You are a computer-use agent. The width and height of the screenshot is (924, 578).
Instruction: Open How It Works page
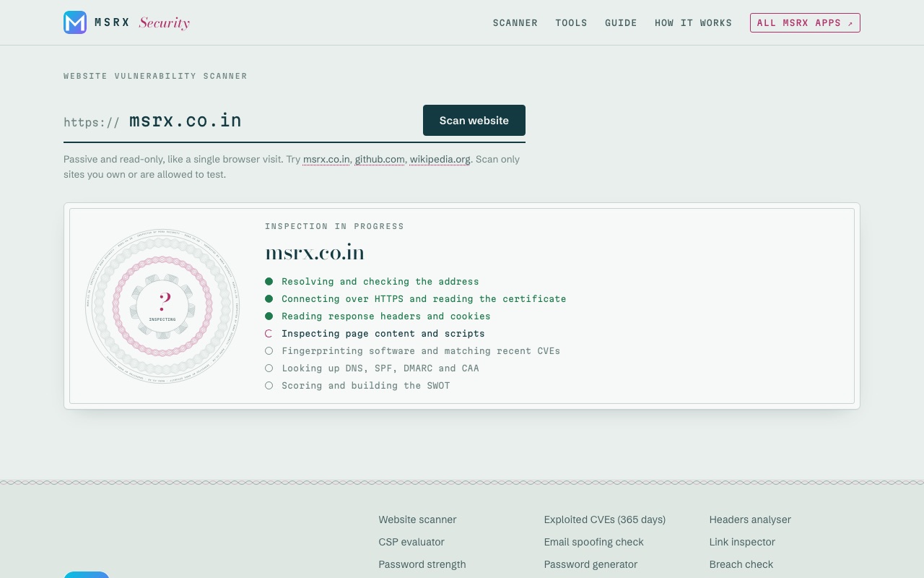(693, 23)
